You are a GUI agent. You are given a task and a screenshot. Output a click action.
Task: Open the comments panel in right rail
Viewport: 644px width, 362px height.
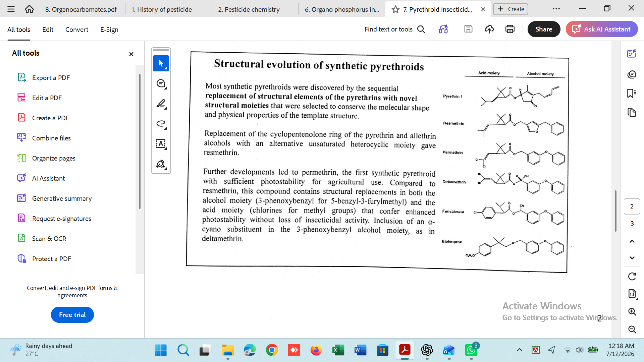pyautogui.click(x=632, y=74)
